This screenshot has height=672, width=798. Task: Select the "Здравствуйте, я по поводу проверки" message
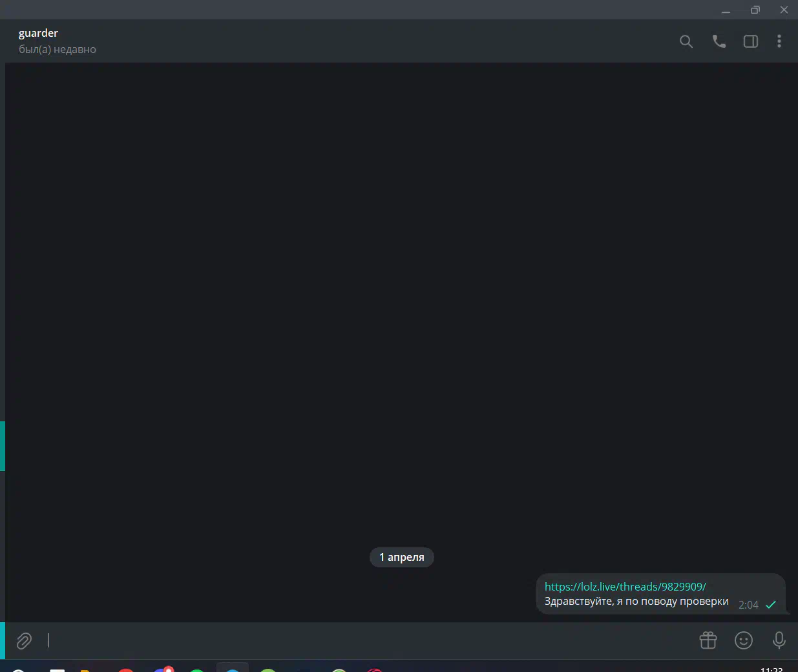point(636,602)
